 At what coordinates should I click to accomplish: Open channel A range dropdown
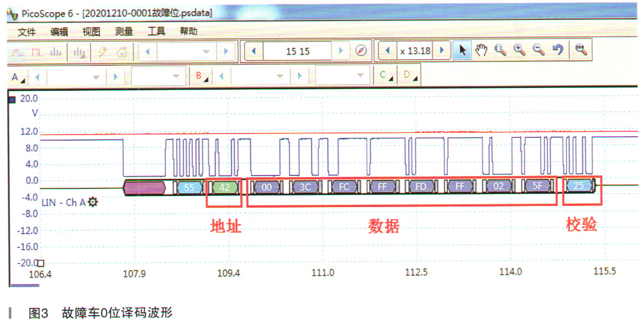[x=96, y=77]
